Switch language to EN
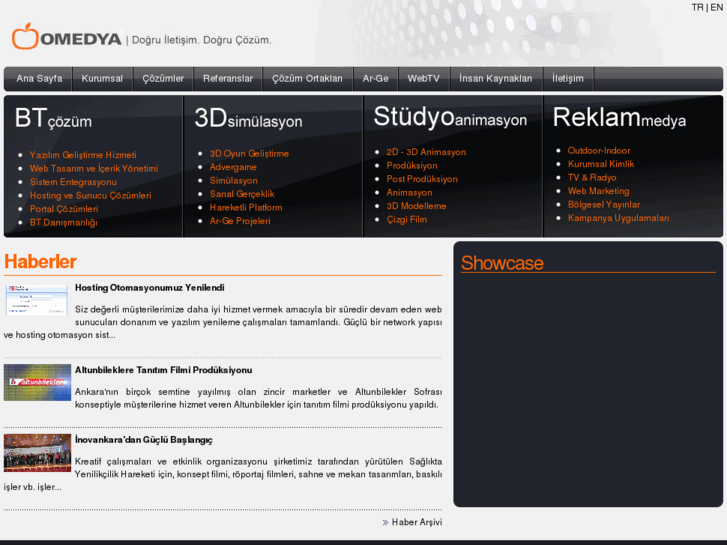This screenshot has width=727, height=545. tap(716, 7)
